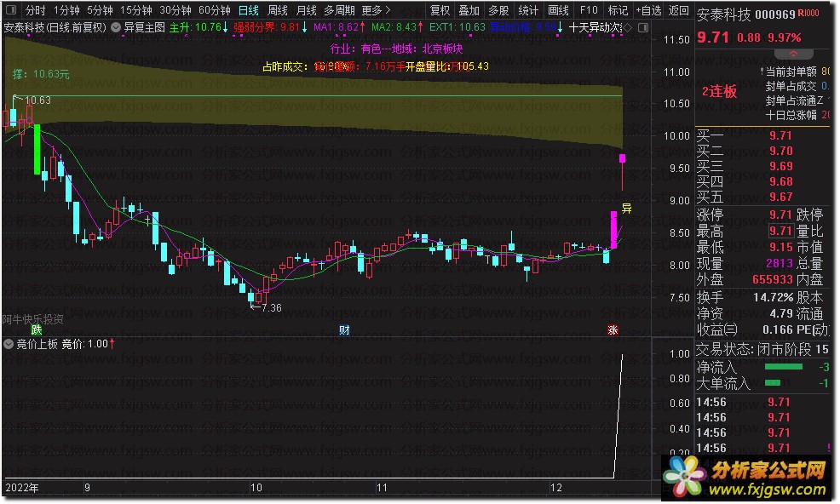This screenshot has width=840, height=504.
Task: Select the 5分钟 period tab
Action: (100, 10)
